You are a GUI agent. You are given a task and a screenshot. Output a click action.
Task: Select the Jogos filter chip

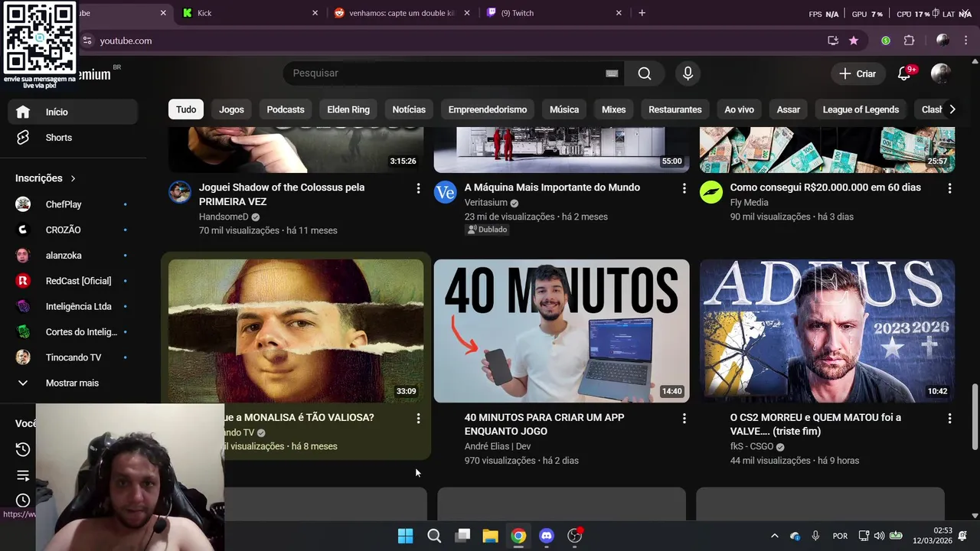[231, 109]
